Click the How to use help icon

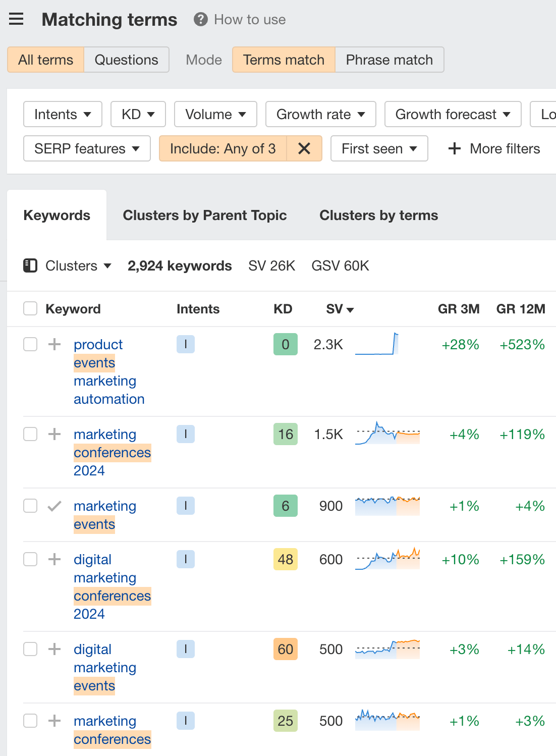click(200, 20)
